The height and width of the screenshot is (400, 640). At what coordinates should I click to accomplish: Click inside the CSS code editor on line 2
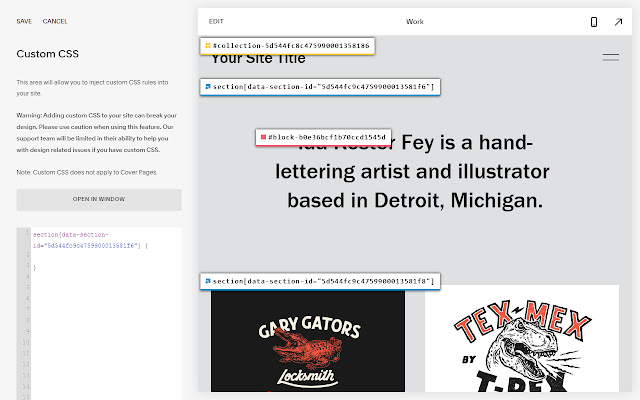pyautogui.click(x=106, y=256)
